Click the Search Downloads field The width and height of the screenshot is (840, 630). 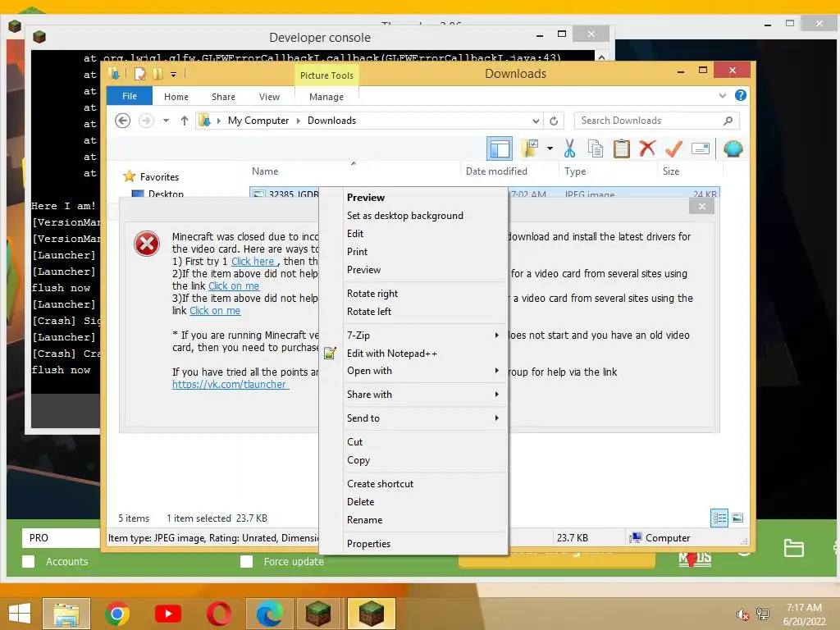click(656, 121)
